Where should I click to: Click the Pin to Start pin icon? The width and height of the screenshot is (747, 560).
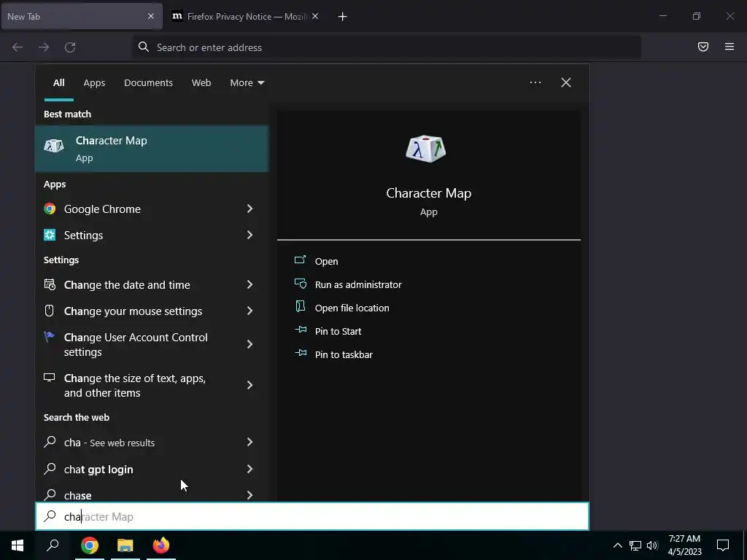click(x=301, y=330)
